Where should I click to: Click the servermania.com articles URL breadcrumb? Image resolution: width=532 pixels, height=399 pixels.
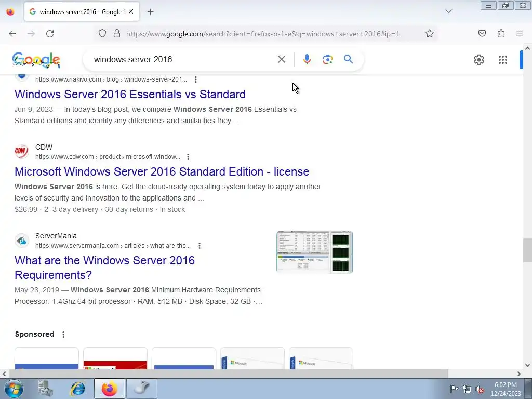[113, 246]
